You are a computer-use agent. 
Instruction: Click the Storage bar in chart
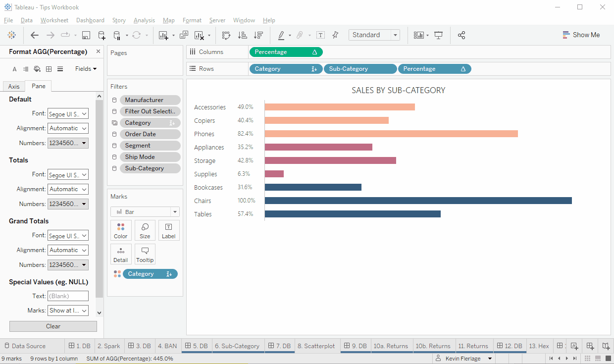330,160
